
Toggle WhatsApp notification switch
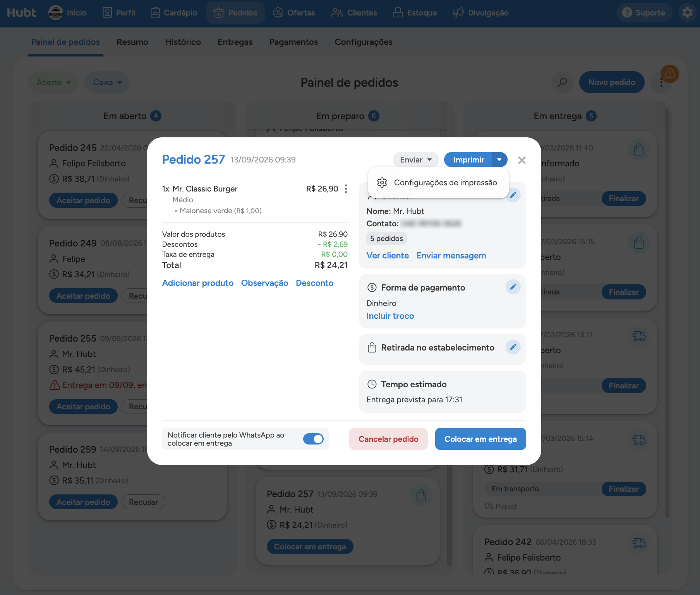click(x=313, y=439)
